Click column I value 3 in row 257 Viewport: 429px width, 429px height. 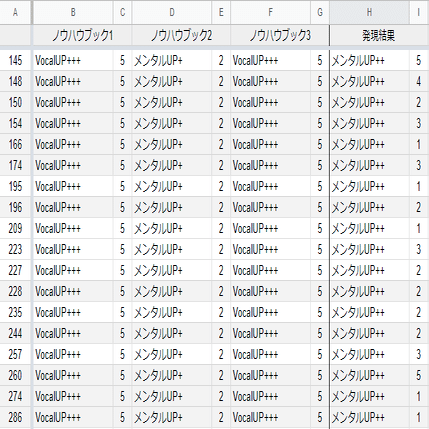[419, 354]
